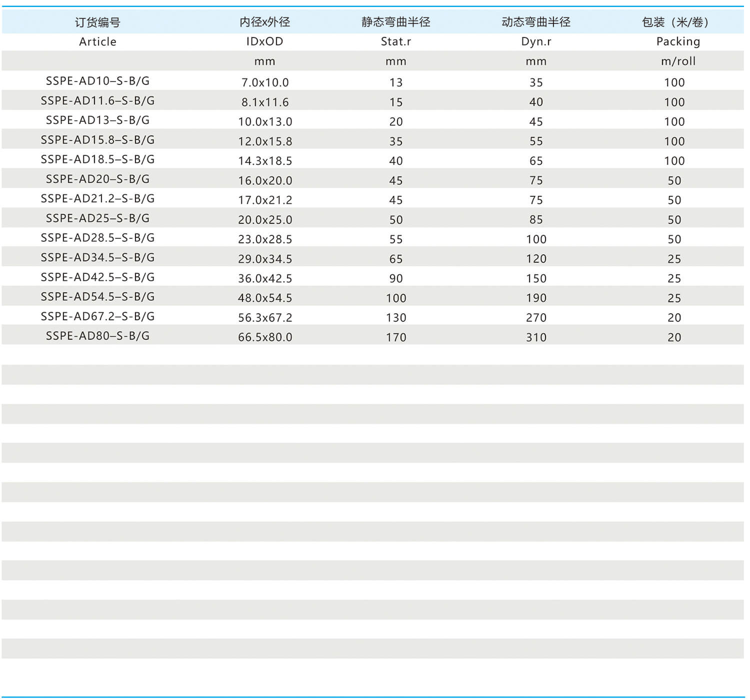
Task: Click the IDxOD column header
Action: coord(264,41)
